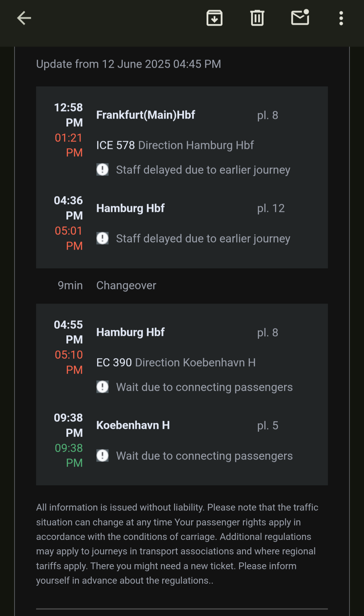Tap the warning icon under EC 390

pyautogui.click(x=102, y=387)
